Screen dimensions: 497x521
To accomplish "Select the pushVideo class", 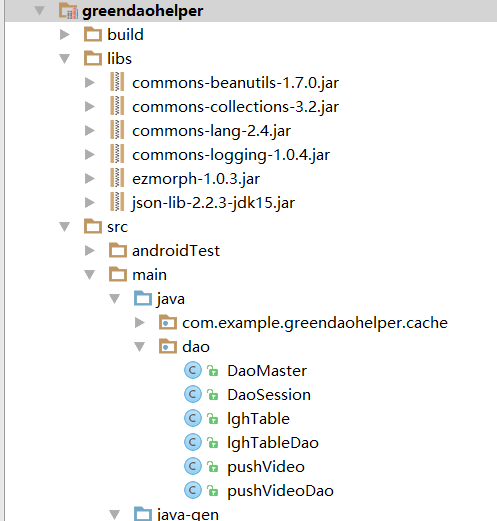I will tap(266, 467).
